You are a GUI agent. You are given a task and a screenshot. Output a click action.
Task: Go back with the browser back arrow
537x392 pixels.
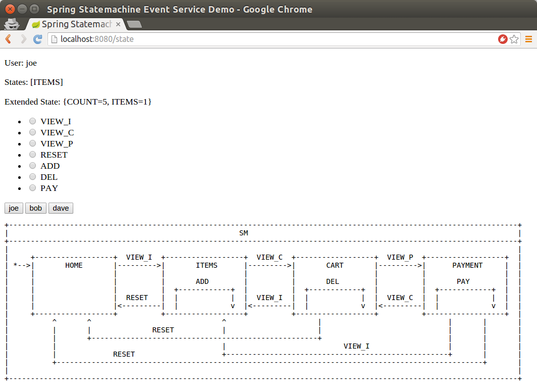[9, 39]
